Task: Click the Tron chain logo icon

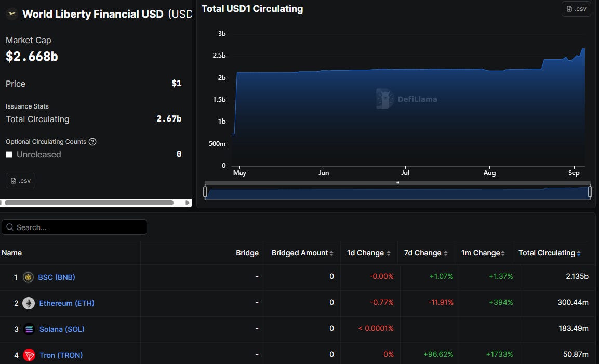Action: click(x=29, y=355)
